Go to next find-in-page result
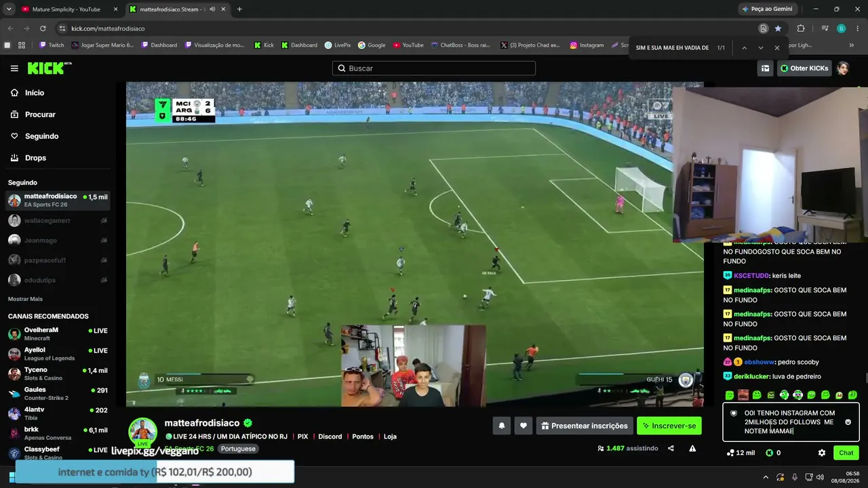 (760, 48)
